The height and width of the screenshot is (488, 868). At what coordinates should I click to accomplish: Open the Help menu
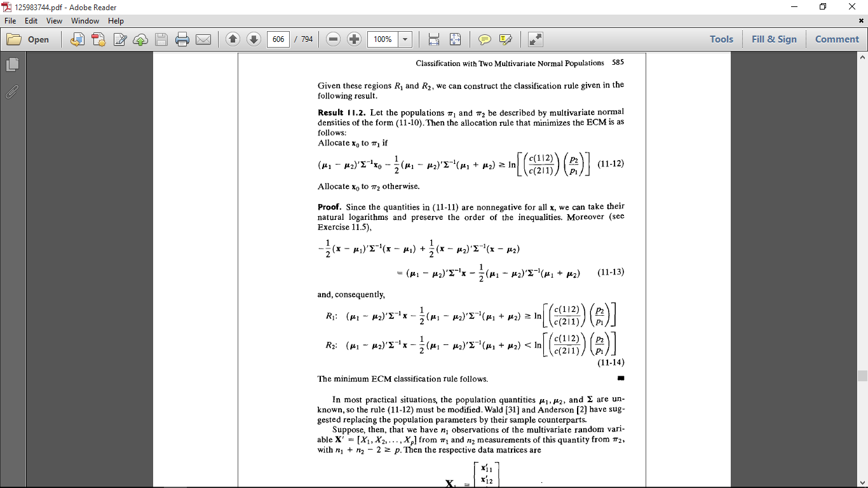coord(116,21)
